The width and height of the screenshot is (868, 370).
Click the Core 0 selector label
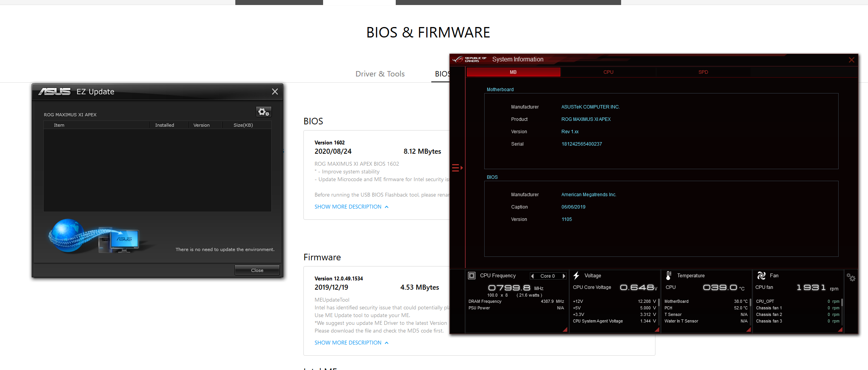548,276
